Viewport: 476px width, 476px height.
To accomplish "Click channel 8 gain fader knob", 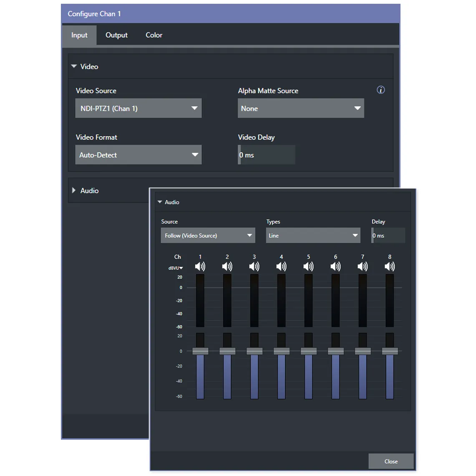I will pyautogui.click(x=390, y=351).
